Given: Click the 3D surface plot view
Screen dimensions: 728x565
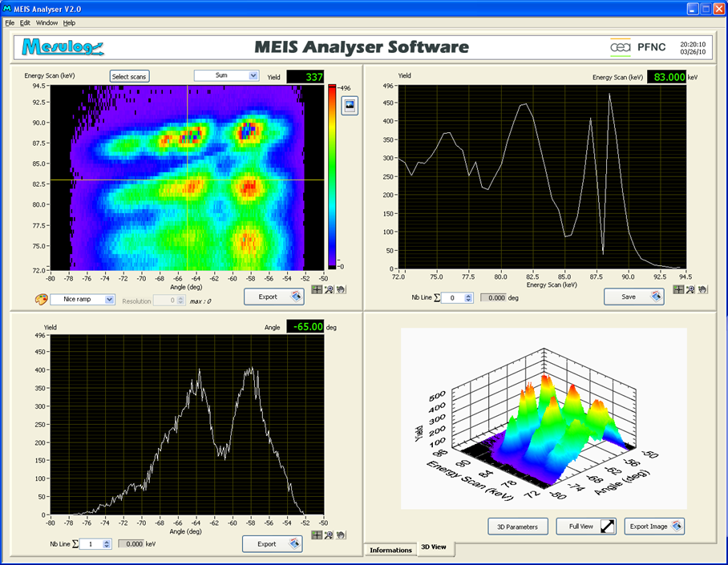Looking at the screenshot, I should click(544, 418).
